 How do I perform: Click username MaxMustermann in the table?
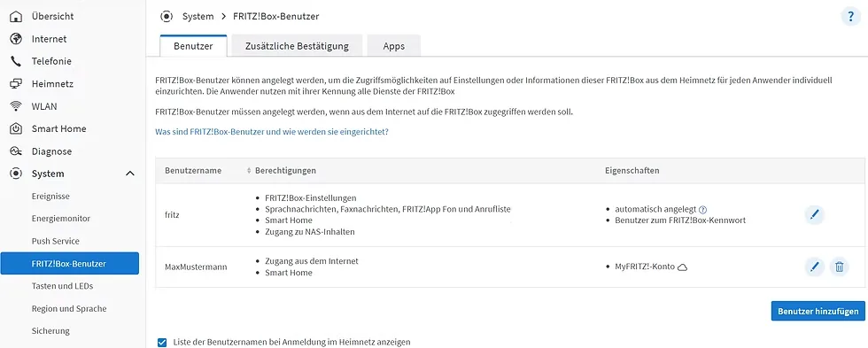click(x=196, y=267)
